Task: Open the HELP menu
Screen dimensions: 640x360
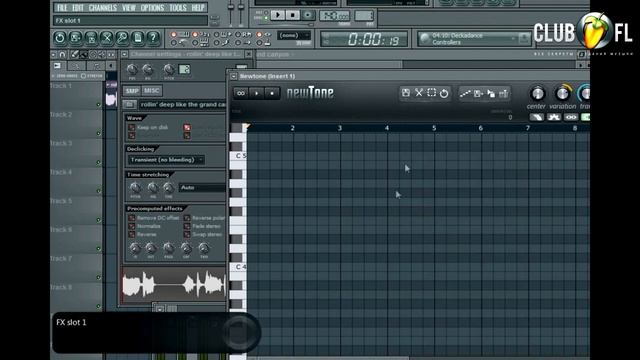Action: point(198,8)
